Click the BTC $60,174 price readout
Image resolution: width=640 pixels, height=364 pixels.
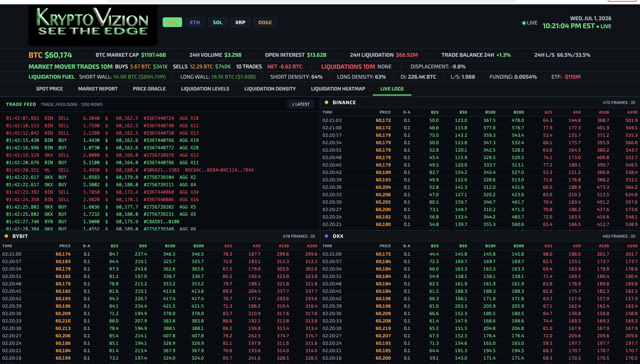pyautogui.click(x=50, y=55)
